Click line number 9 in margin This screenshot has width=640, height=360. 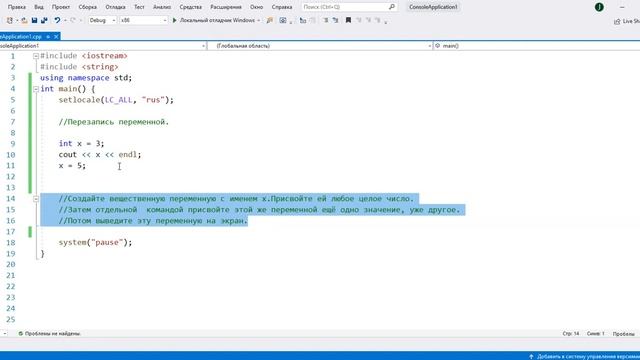tap(13, 144)
